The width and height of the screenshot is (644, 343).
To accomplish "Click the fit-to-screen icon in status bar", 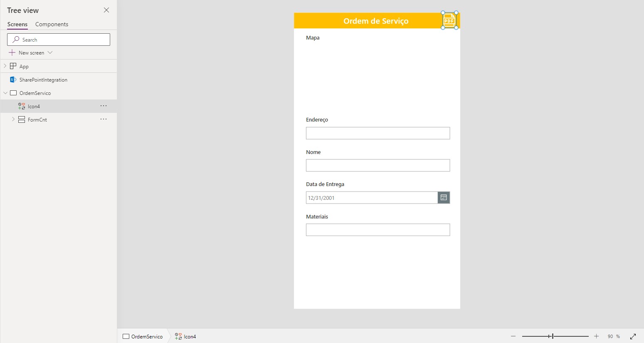I will coord(633,336).
